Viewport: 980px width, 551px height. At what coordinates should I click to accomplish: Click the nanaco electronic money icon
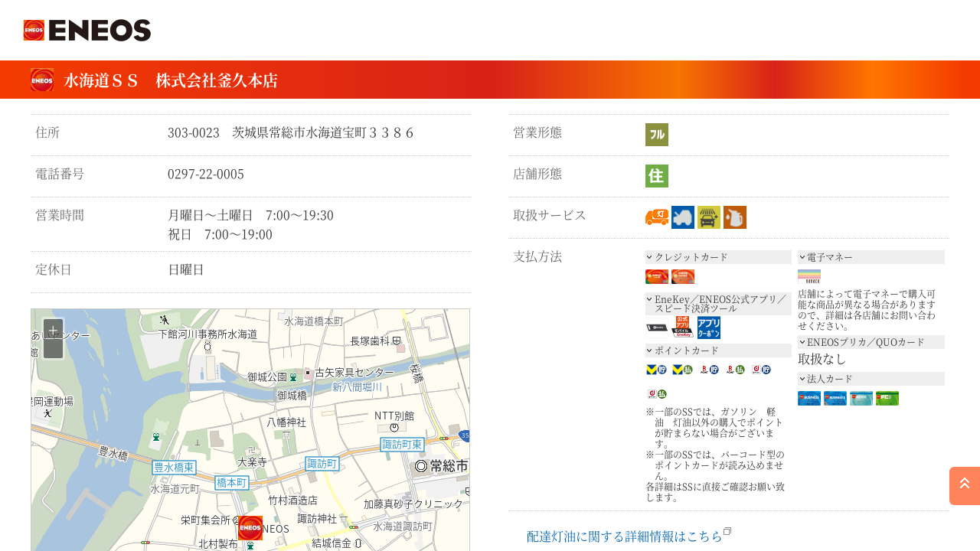[x=809, y=276]
